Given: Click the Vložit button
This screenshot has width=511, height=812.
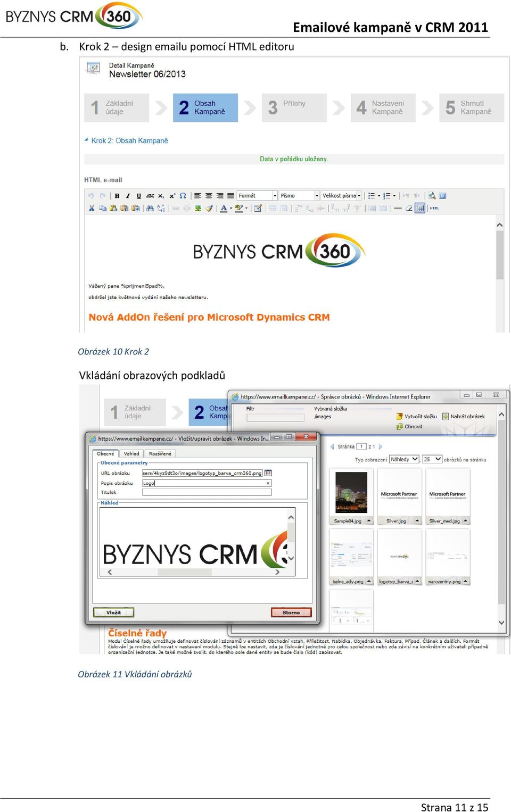Looking at the screenshot, I should pyautogui.click(x=113, y=612).
